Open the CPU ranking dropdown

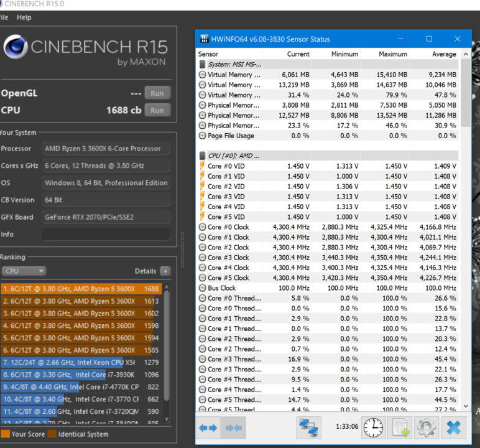tap(24, 271)
